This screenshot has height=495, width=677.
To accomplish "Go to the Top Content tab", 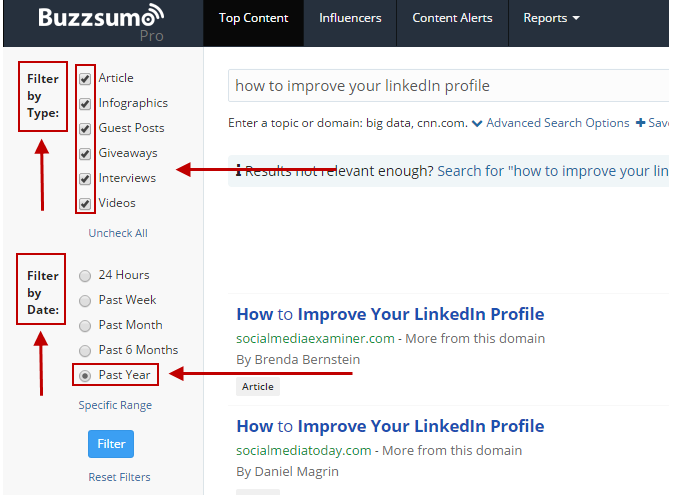I will pos(253,18).
